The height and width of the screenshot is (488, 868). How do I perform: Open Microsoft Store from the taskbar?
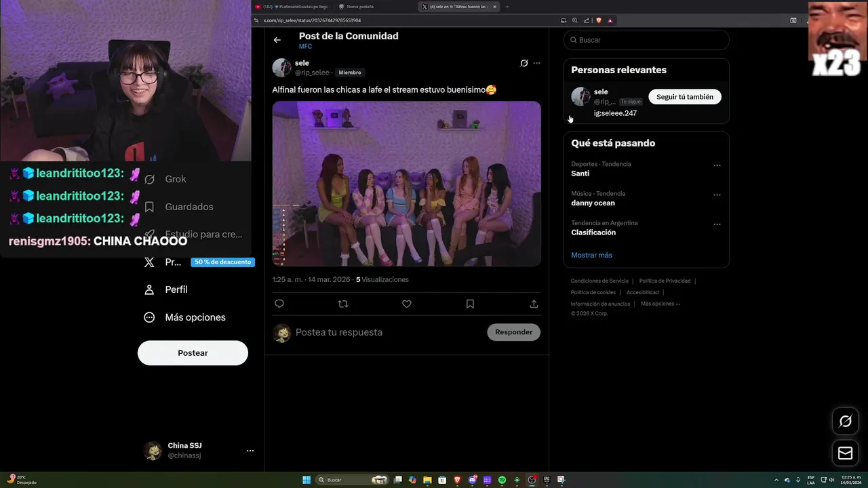coord(442,480)
